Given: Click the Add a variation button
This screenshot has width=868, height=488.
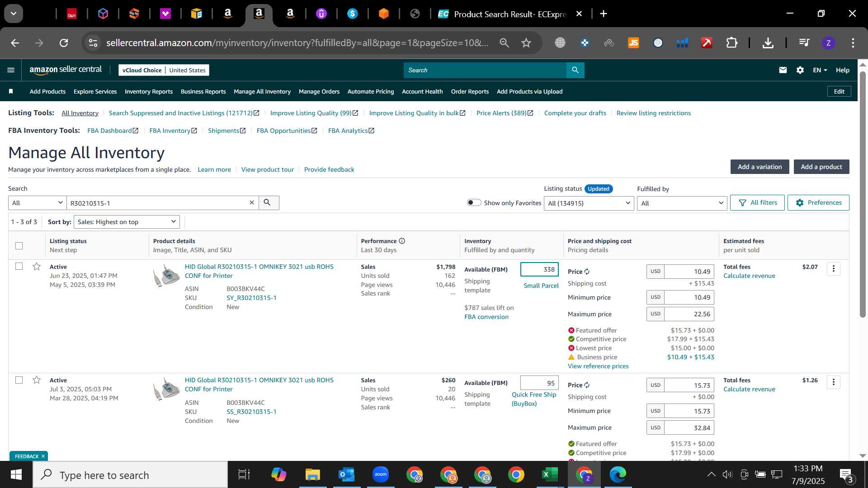Looking at the screenshot, I should pyautogui.click(x=759, y=167).
